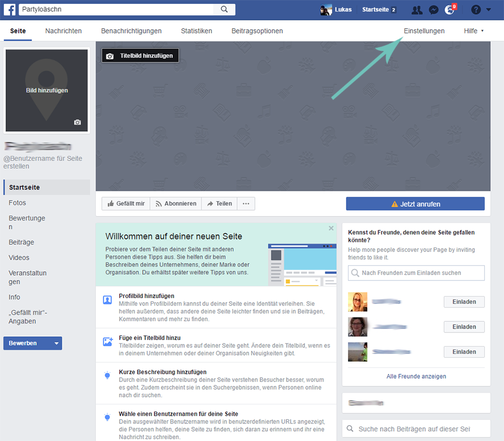Open the Benachrichtigungen tab
Image resolution: width=504 pixels, height=441 pixels.
(131, 31)
